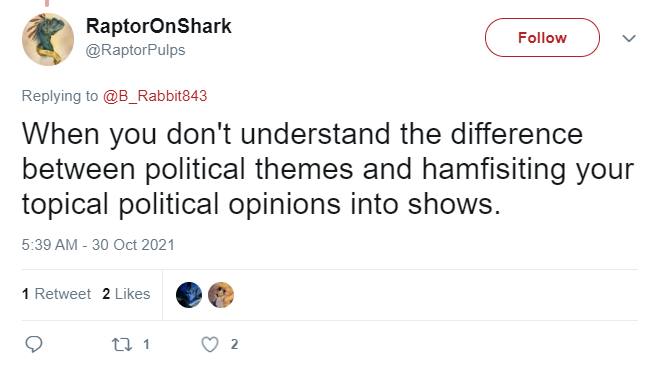Show who retweeted via 1 Retweet

56,294
